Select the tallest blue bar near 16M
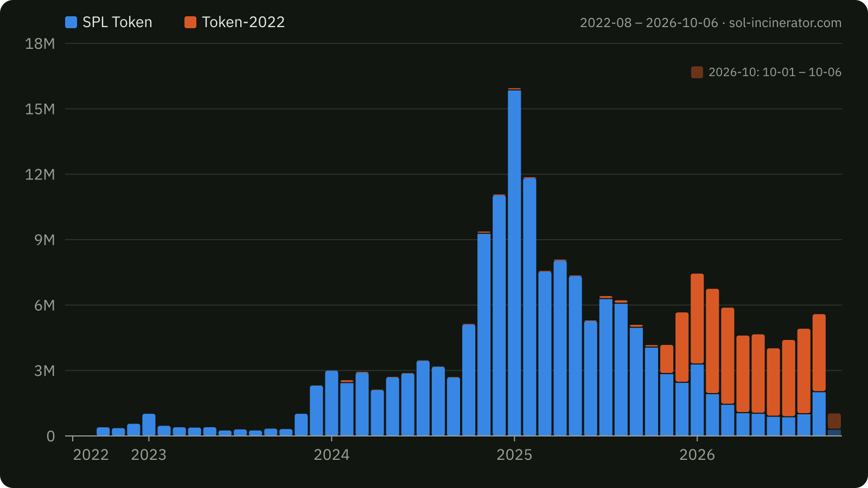868x488 pixels. (x=514, y=263)
